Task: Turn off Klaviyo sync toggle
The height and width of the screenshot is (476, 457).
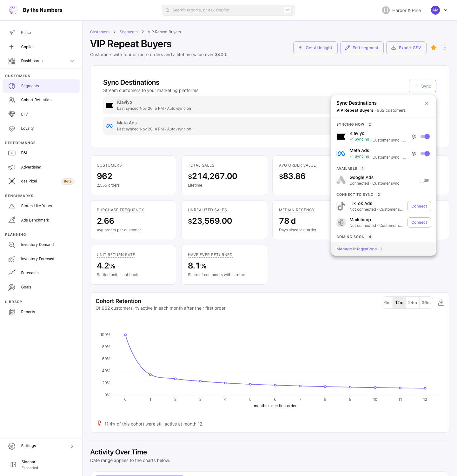Action: 425,136
